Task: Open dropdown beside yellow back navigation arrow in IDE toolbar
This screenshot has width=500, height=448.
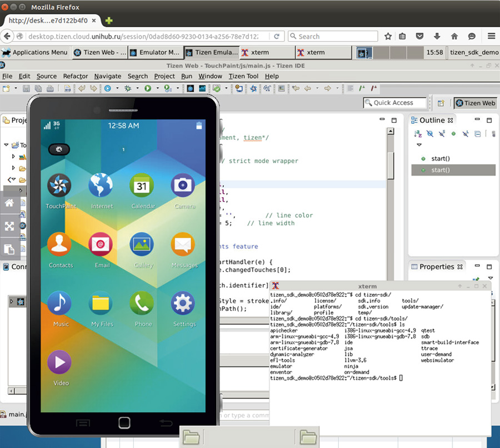Action: coord(317,88)
